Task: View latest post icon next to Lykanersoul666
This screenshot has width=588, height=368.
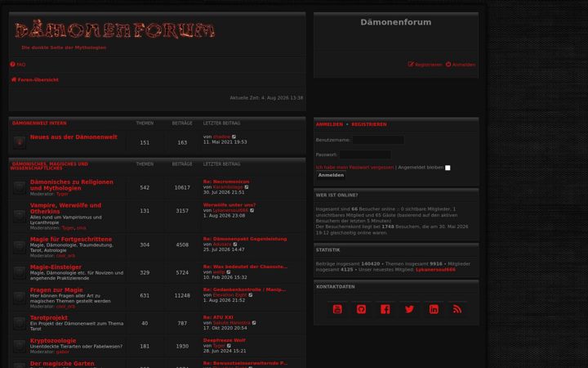Action: coord(252,211)
